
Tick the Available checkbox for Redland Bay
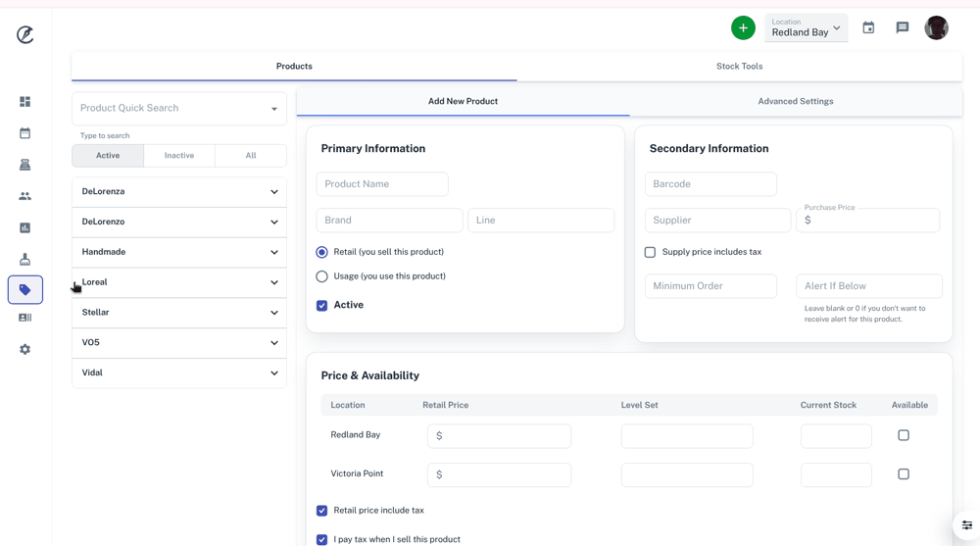pos(904,435)
